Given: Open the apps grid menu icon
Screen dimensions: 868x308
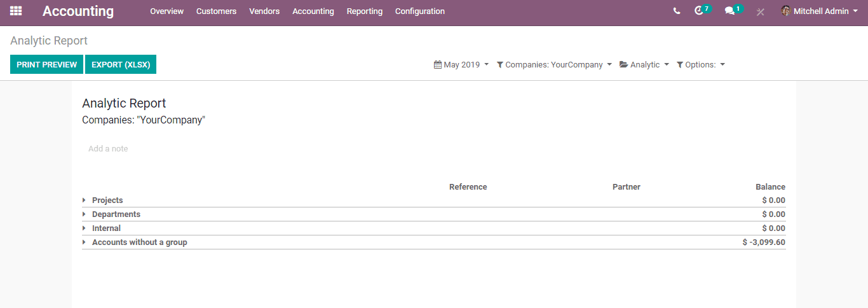Looking at the screenshot, I should click(x=16, y=11).
